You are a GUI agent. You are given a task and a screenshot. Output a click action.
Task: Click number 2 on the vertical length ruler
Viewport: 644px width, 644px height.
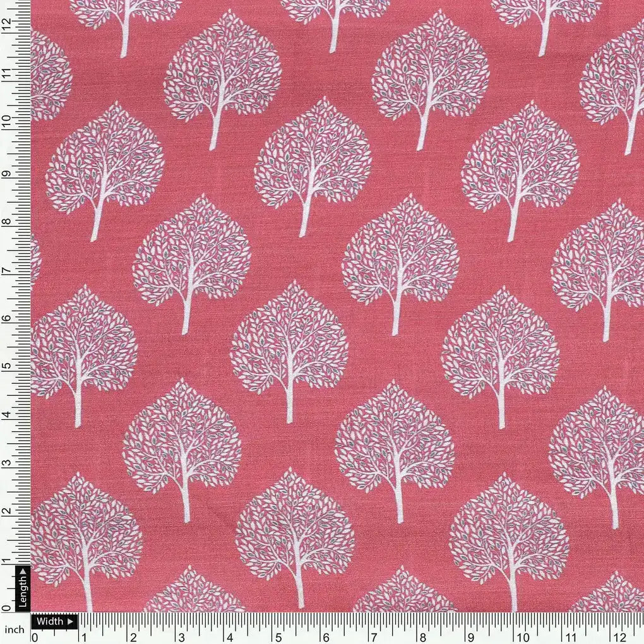[x=6, y=511]
